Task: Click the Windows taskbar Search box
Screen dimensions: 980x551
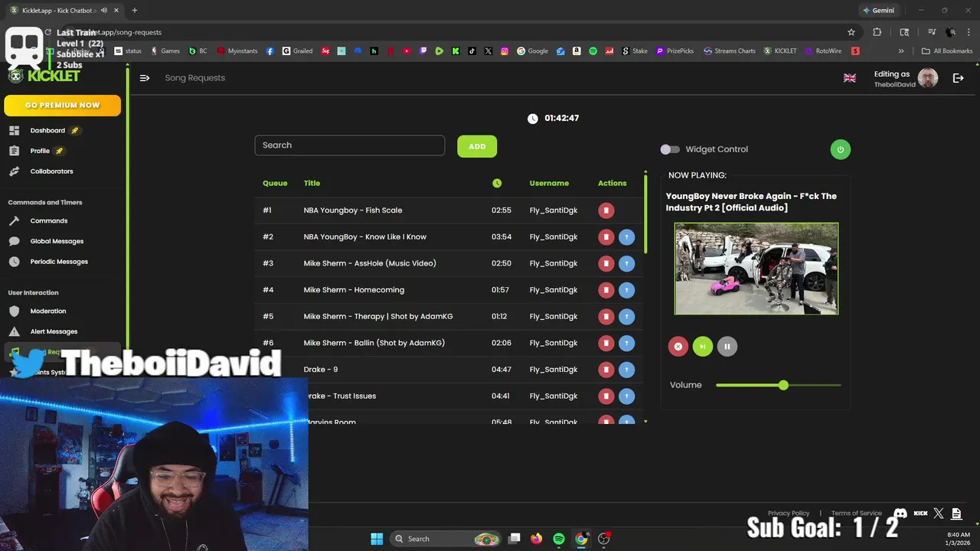Action: pos(444,539)
